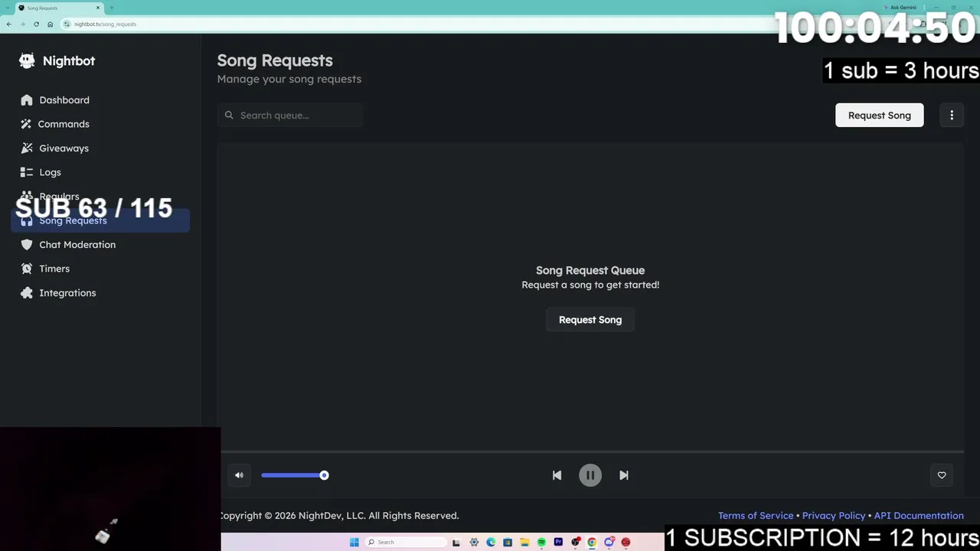Go forward in the browser
This screenshot has height=551, width=980.
pos(22,24)
